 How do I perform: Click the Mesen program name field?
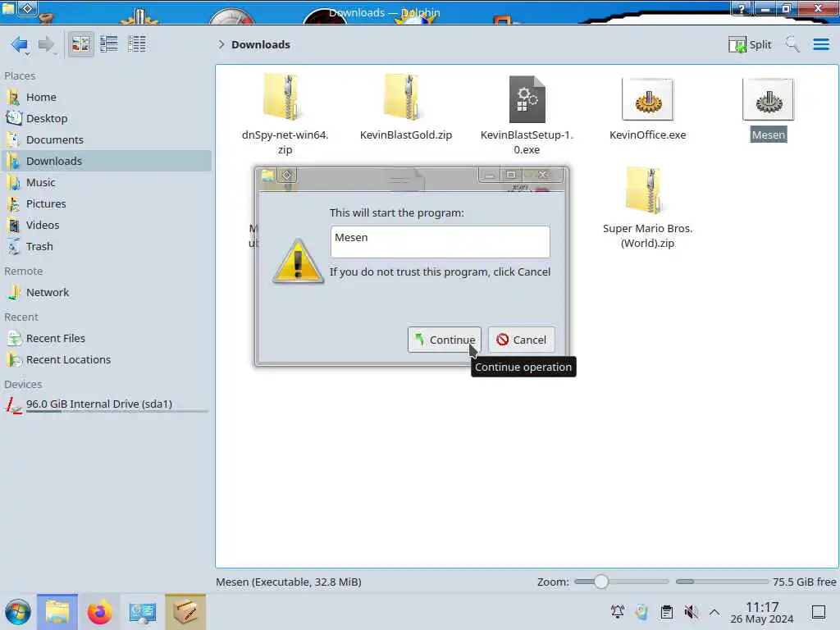[440, 242]
